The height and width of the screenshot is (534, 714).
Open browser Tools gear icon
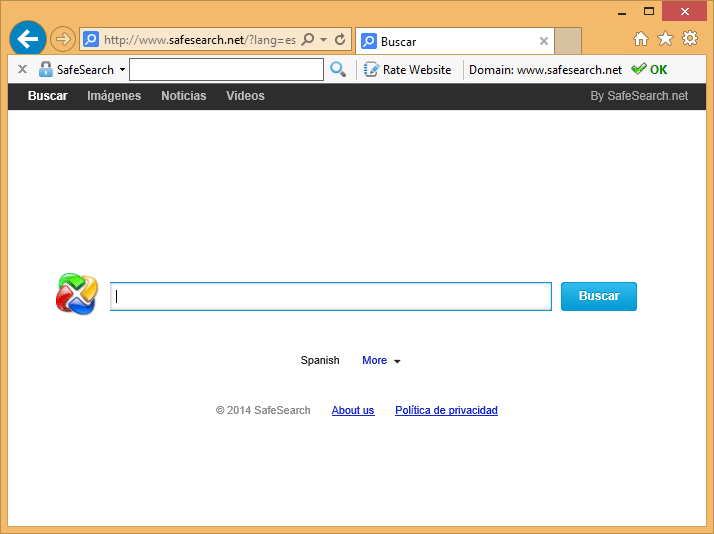pos(690,39)
